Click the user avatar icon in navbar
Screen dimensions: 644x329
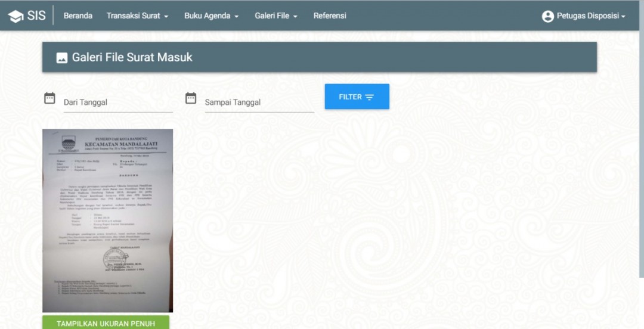click(548, 17)
